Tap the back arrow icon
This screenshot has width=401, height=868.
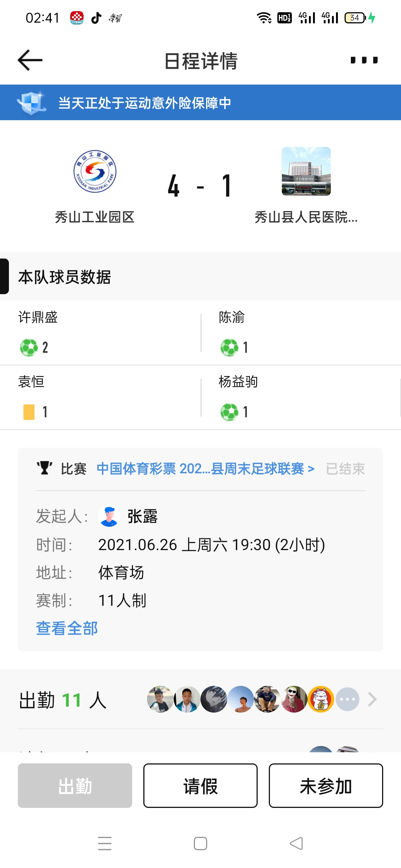click(30, 60)
